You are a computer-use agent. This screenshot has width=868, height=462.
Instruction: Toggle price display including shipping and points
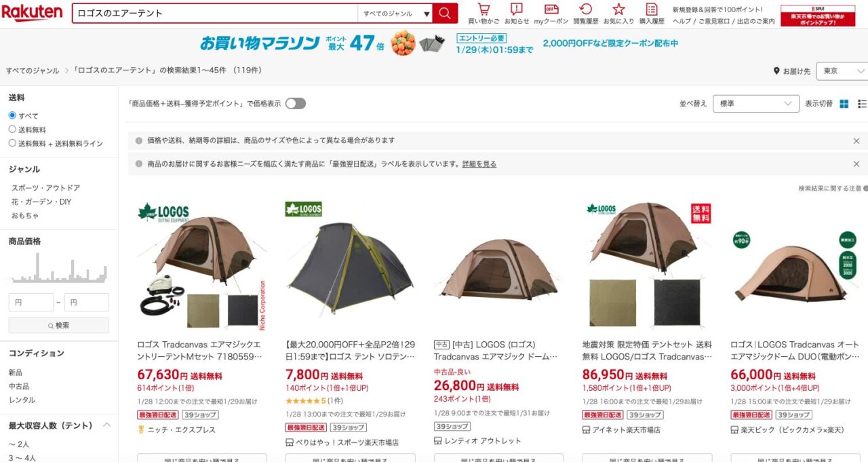point(296,104)
